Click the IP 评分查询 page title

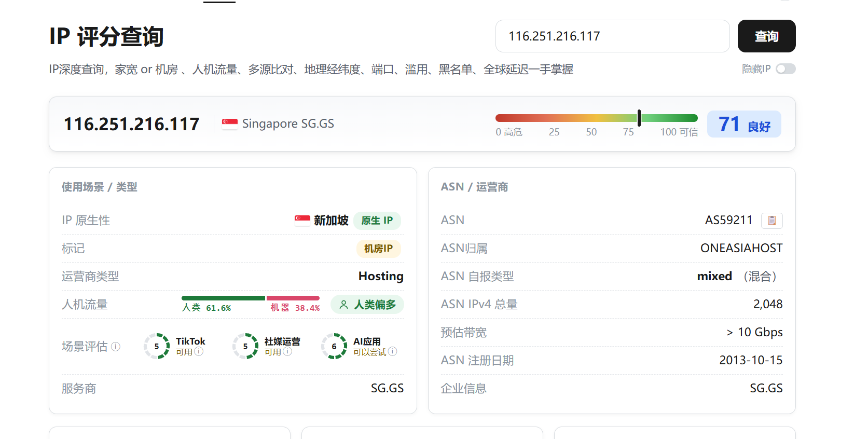[x=106, y=36]
